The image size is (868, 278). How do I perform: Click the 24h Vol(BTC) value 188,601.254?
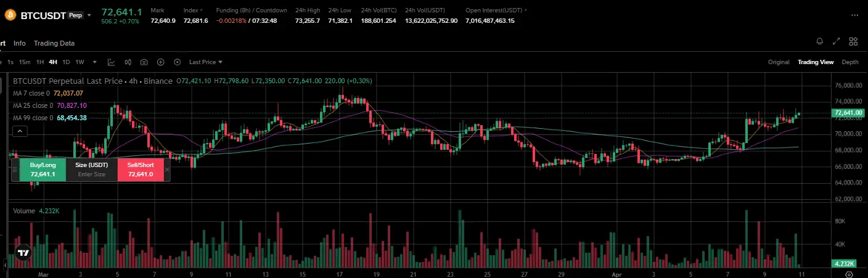click(x=379, y=21)
